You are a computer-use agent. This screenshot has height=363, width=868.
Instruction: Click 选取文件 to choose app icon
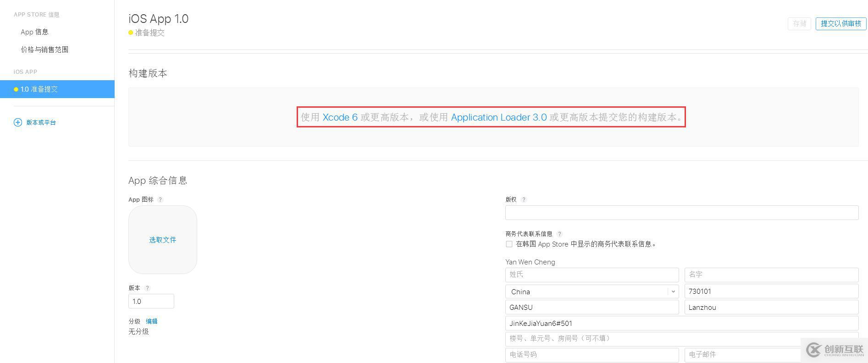pyautogui.click(x=163, y=240)
